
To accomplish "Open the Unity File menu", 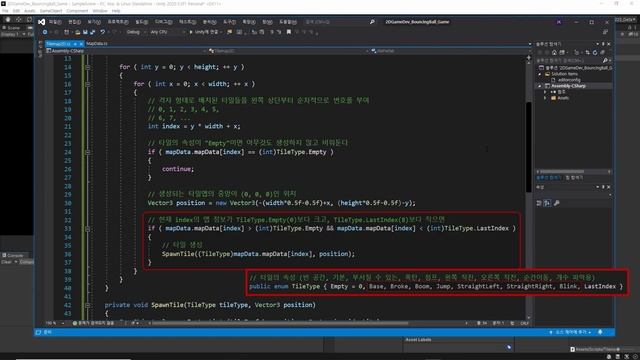I will pyautogui.click(x=5, y=11).
